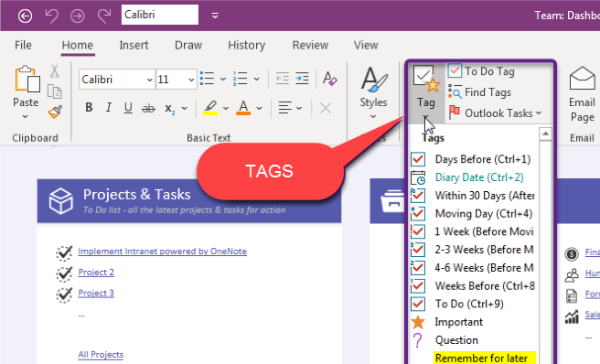Apply yellow text highlight color
Viewport: 600px width, 364px height.
(x=210, y=108)
